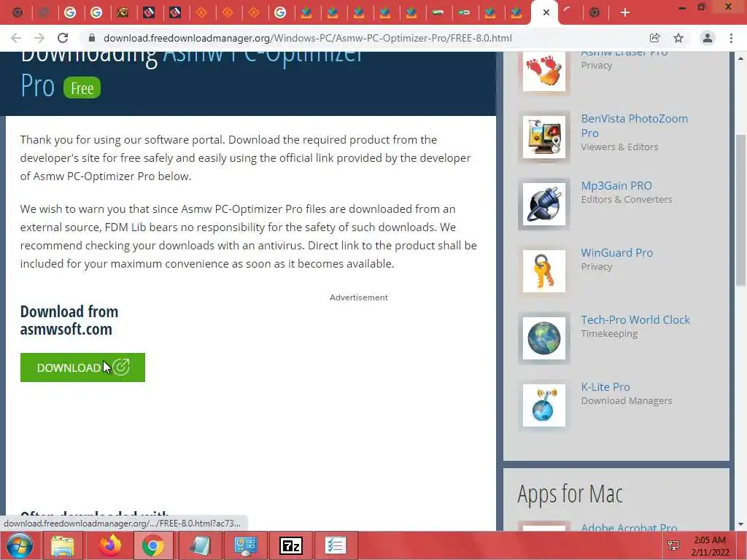Bookmark this page with the star

678,38
